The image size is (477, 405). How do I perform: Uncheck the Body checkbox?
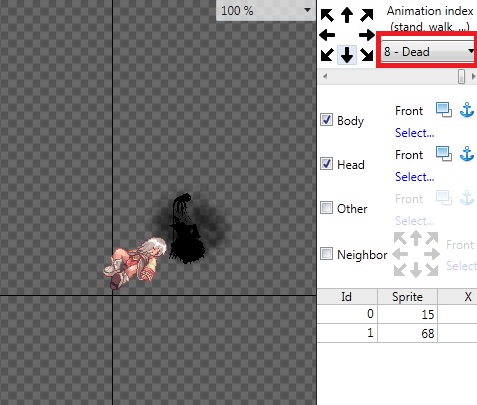[x=326, y=120]
